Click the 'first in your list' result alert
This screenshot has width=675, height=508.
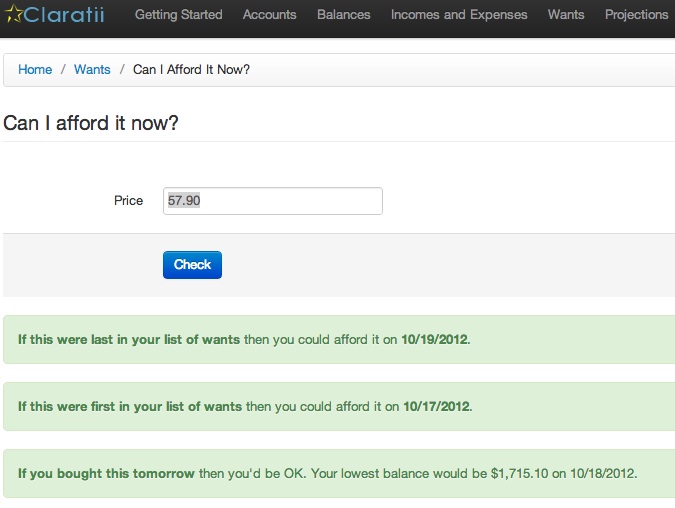coord(339,406)
